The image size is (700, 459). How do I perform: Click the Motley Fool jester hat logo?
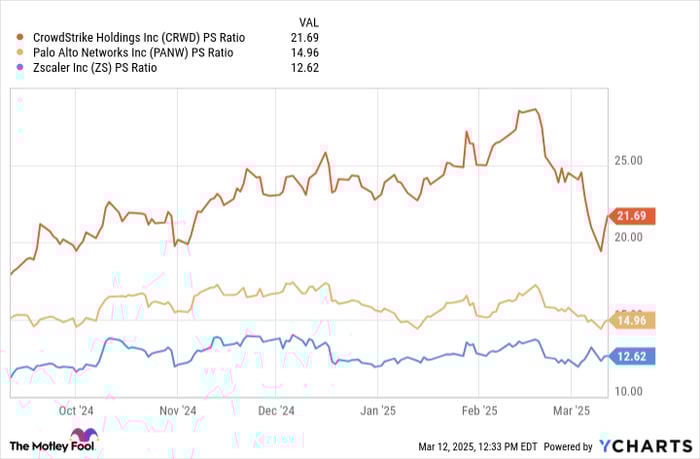[84, 435]
